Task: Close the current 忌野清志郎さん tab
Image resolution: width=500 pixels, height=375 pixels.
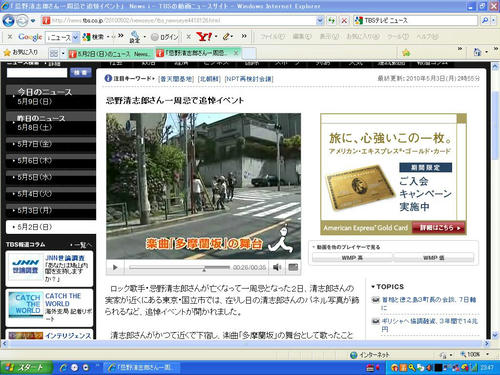Action: [236, 53]
